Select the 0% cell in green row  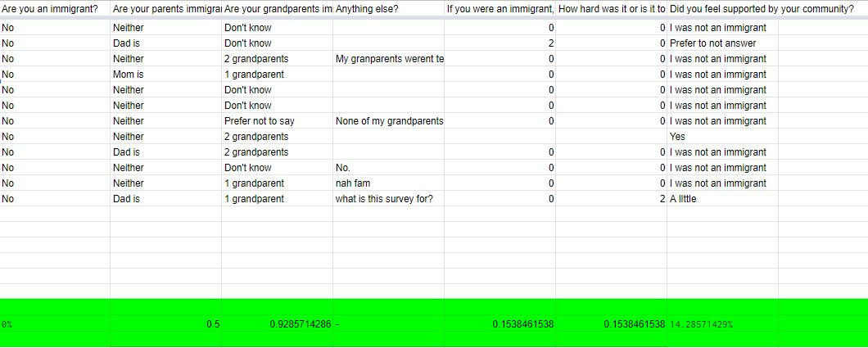pos(55,324)
